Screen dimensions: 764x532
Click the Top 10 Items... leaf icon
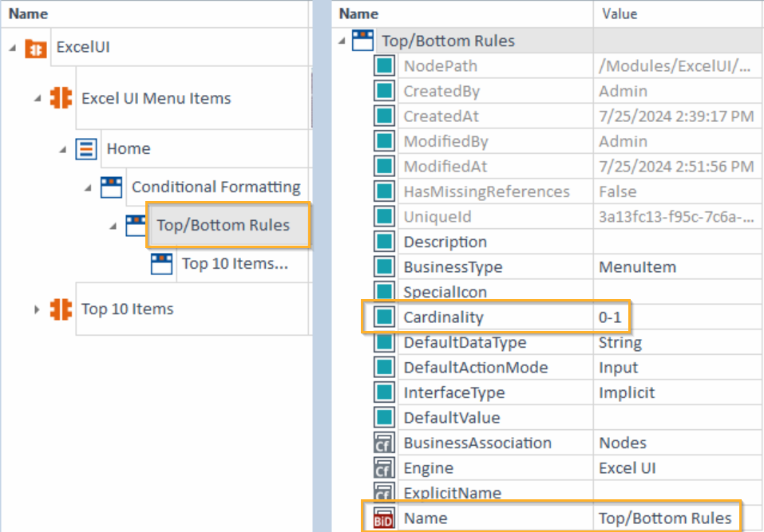click(x=162, y=264)
